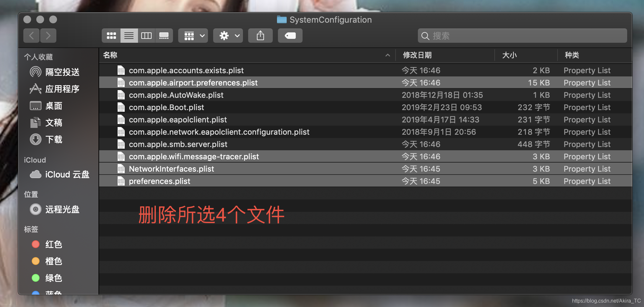
Task: Click date 2018年12月18日 01:35
Action: (442, 95)
